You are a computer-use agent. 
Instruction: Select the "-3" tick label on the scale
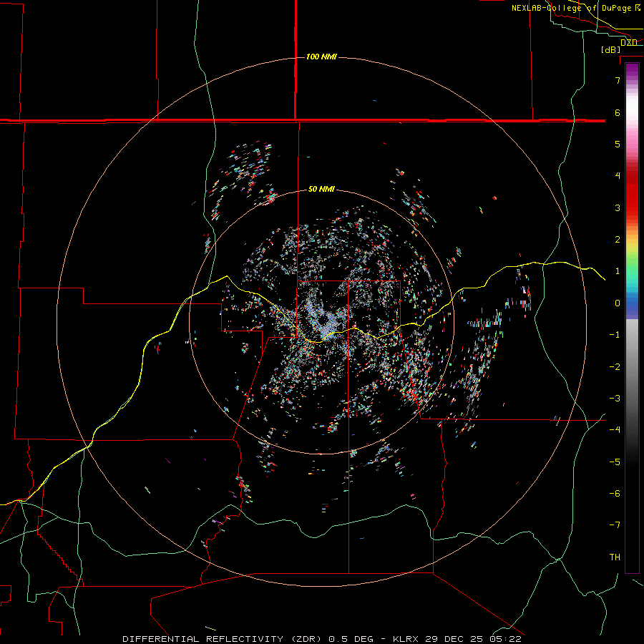click(x=615, y=399)
